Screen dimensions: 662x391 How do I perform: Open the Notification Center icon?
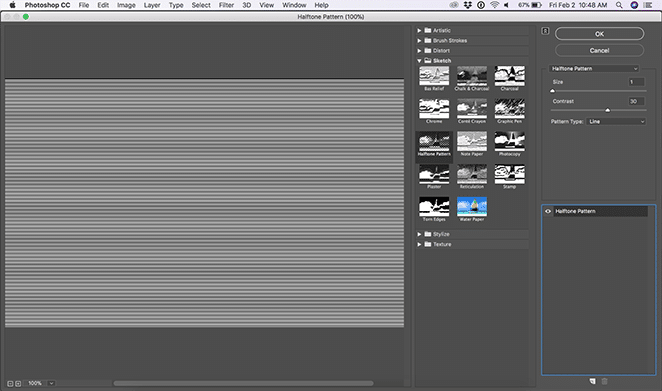click(x=648, y=5)
